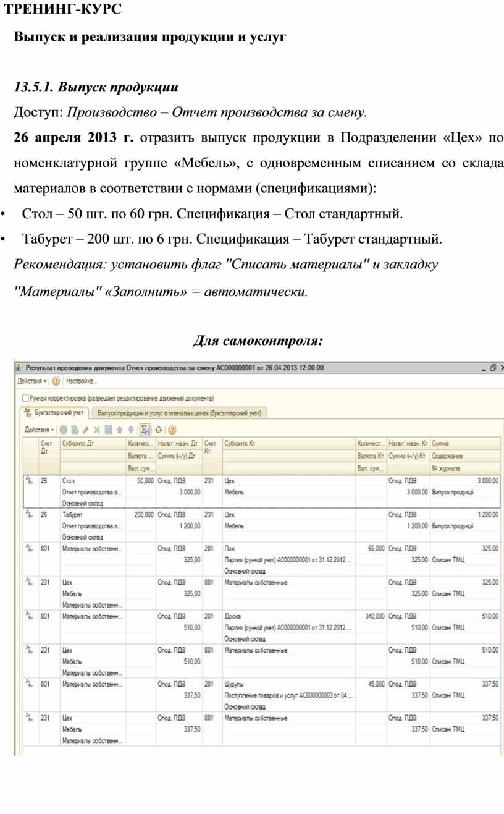This screenshot has width=504, height=814.
Task: Click the Табурет cell in Субконто Дт
Action: pyautogui.click(x=93, y=514)
